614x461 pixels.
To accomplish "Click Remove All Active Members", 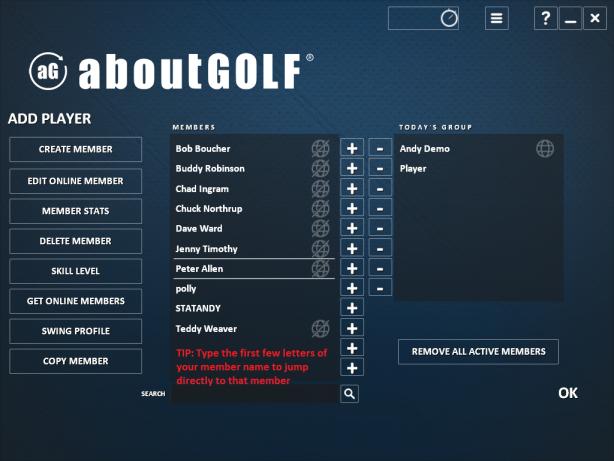I will [x=479, y=352].
